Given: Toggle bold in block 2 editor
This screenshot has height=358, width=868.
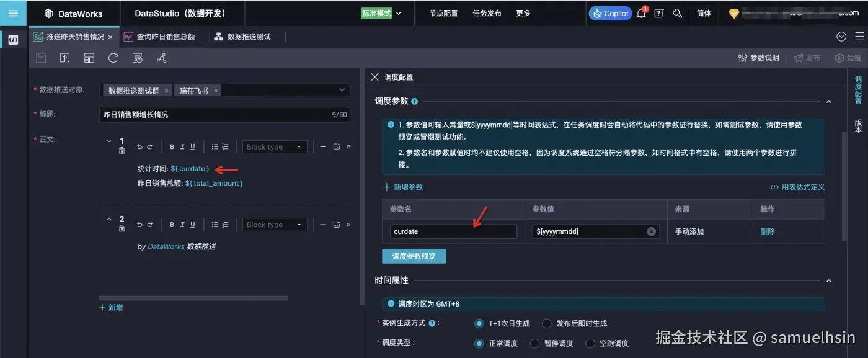Looking at the screenshot, I should pos(172,225).
